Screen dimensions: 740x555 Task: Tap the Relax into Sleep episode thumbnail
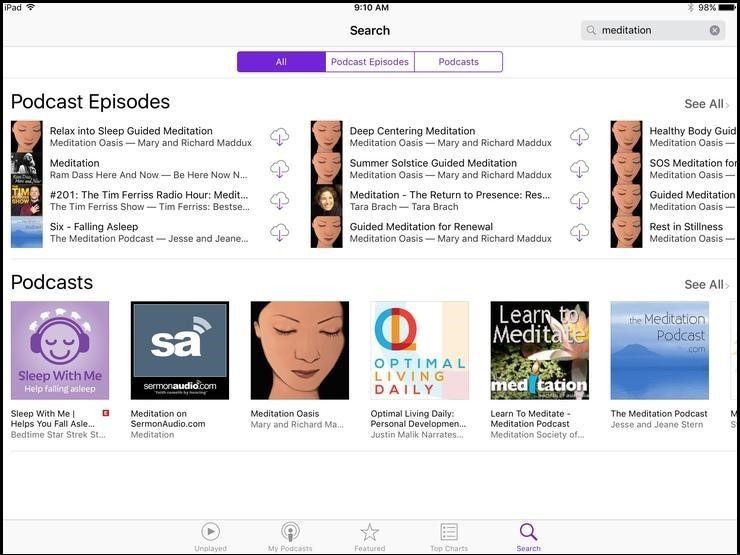tap(26, 137)
